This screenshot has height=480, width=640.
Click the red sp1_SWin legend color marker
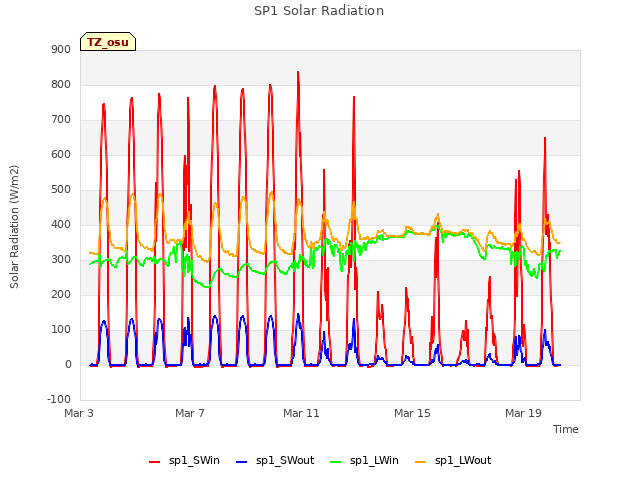point(155,462)
